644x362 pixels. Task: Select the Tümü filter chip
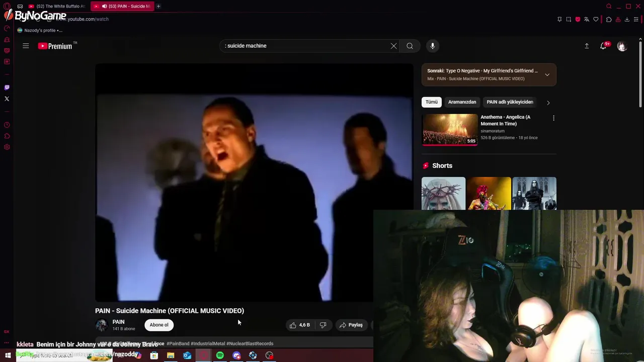(432, 102)
